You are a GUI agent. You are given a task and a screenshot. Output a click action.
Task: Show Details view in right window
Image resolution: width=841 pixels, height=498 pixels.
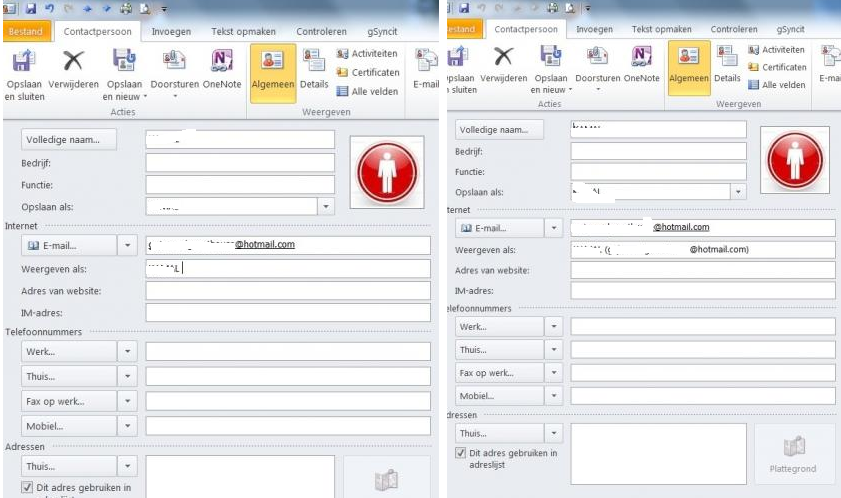(x=727, y=64)
